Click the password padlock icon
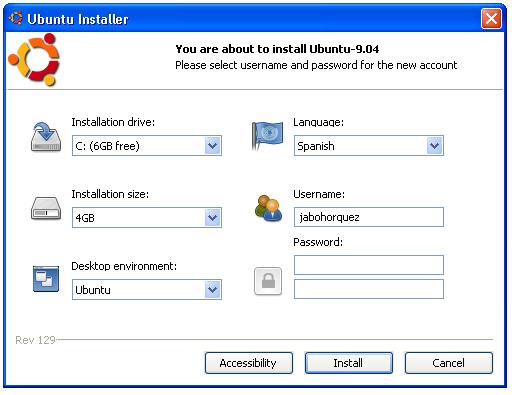Image resolution: width=512 pixels, height=395 pixels. point(268,281)
